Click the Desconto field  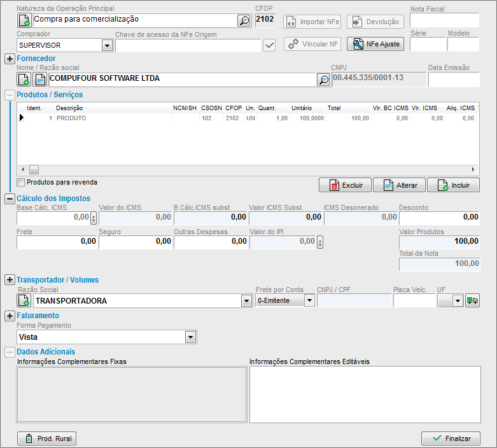coord(439,218)
